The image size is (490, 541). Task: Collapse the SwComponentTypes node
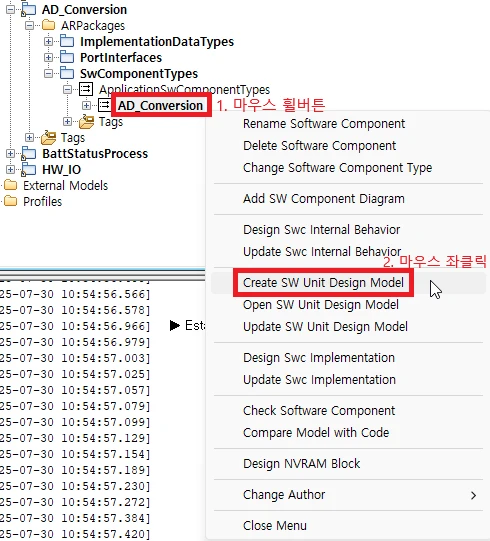[x=48, y=73]
